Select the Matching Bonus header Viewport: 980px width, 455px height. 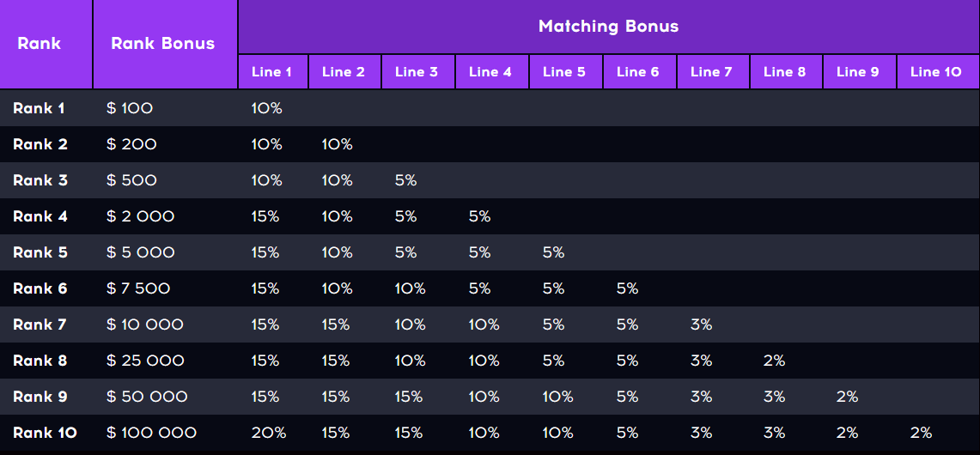click(x=609, y=27)
